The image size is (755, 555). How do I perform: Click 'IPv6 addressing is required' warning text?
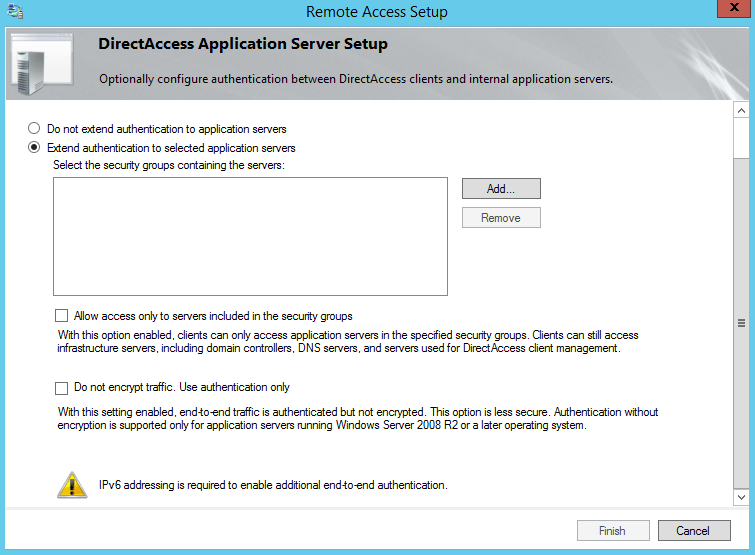(273, 485)
